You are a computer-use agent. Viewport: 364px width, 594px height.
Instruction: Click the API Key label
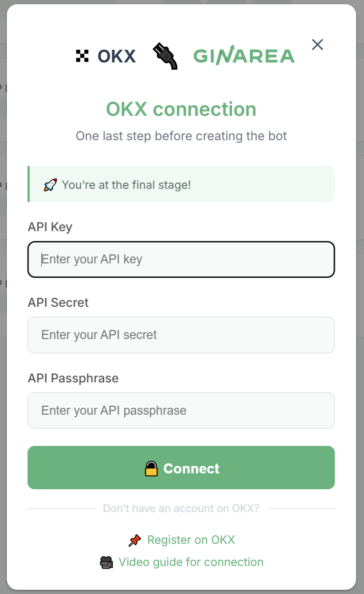[50, 227]
